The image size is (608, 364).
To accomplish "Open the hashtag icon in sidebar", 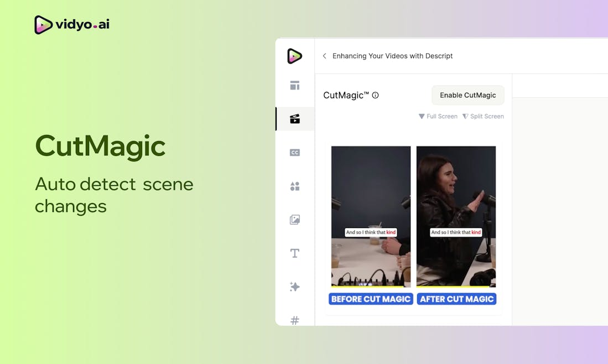I will (295, 320).
